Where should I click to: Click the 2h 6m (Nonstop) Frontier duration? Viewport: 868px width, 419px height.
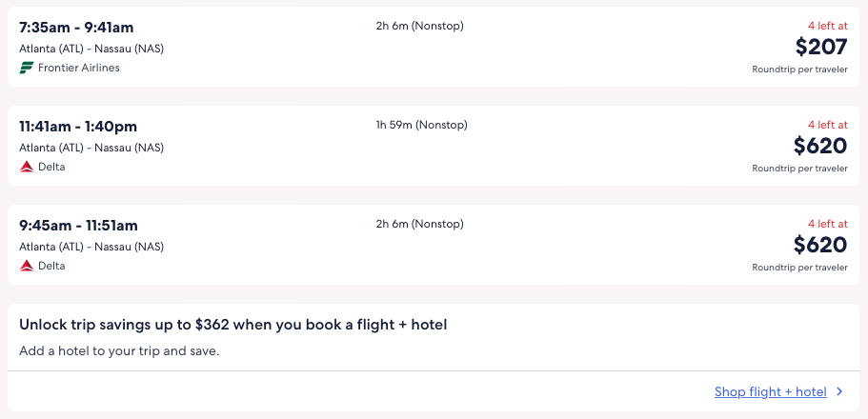[419, 26]
